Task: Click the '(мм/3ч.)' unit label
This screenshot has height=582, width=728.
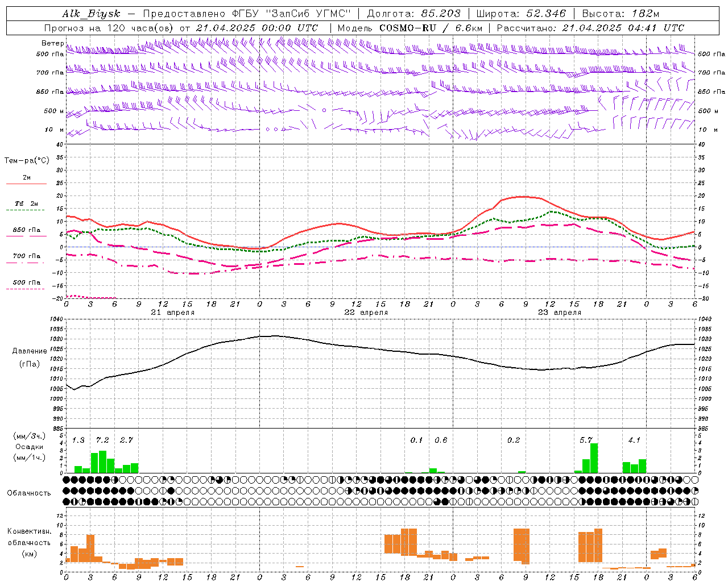Action: pos(30,436)
